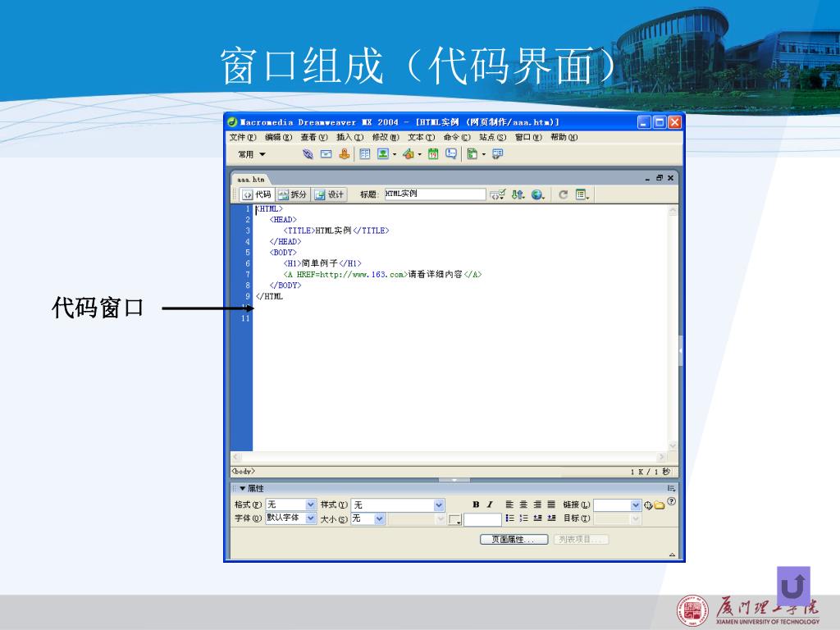The width and height of the screenshot is (840, 630).
Task: Open the 帮助(H) menu
Action: click(x=564, y=138)
